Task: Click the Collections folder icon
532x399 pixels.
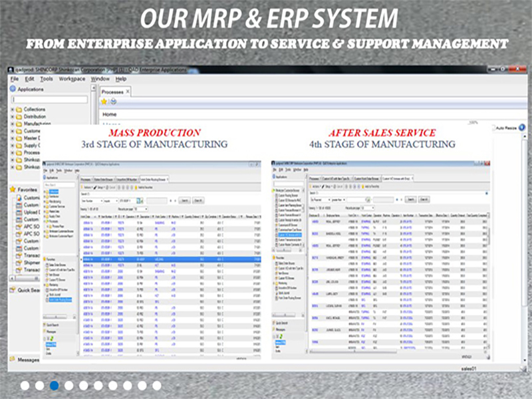Action: 19,109
